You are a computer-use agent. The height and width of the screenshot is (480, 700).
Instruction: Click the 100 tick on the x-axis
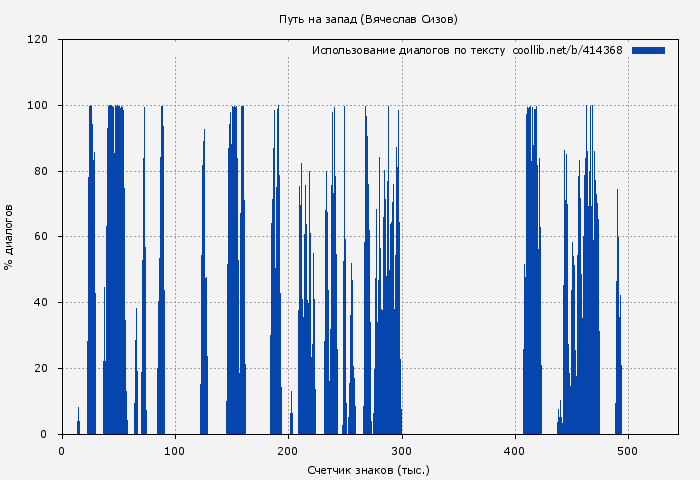pyautogui.click(x=175, y=450)
